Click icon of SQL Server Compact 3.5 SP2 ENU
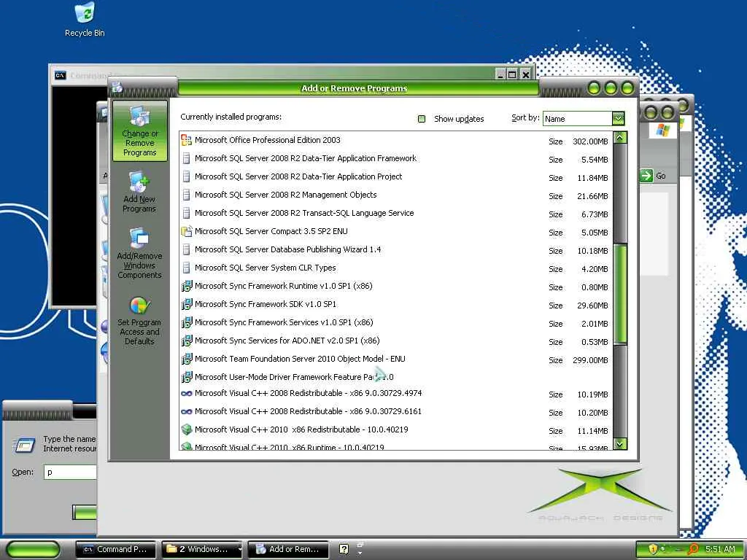This screenshot has height=560, width=747. coord(187,231)
